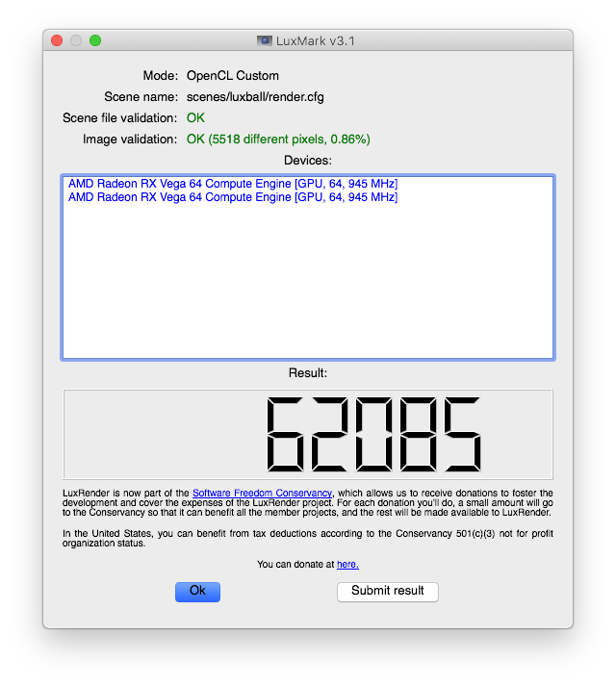
Task: Click the 'Devices:' heading label
Action: click(308, 161)
